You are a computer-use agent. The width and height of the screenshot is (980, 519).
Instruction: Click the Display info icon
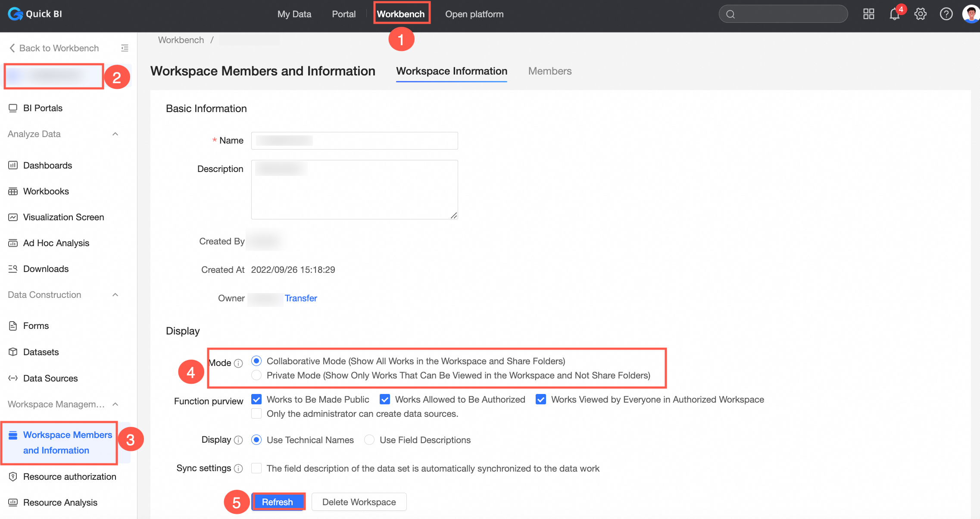point(238,440)
